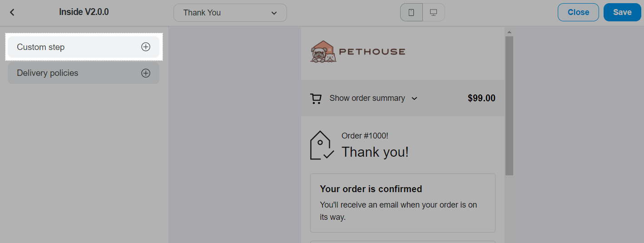Switch to mobile preview icon
The height and width of the screenshot is (243, 644).
tap(411, 13)
